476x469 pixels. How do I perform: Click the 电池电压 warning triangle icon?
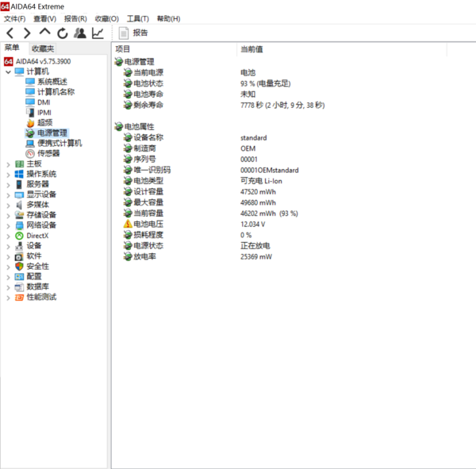[128, 224]
